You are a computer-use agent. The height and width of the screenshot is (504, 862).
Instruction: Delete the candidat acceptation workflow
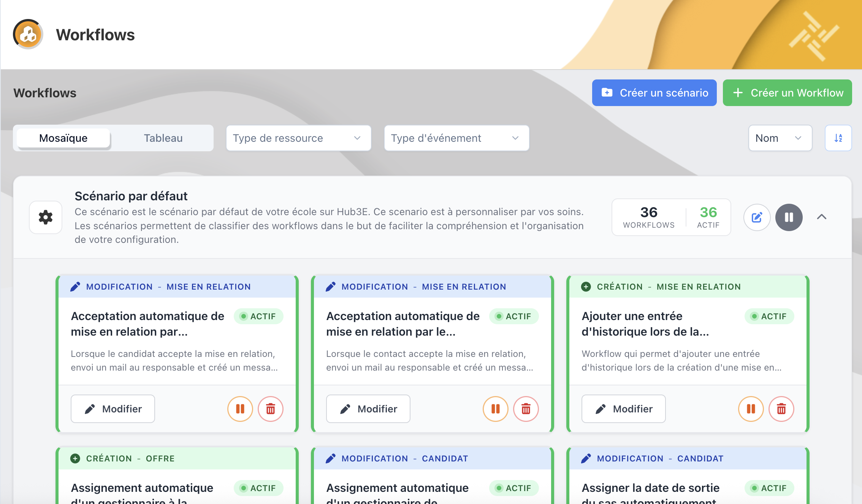(271, 409)
